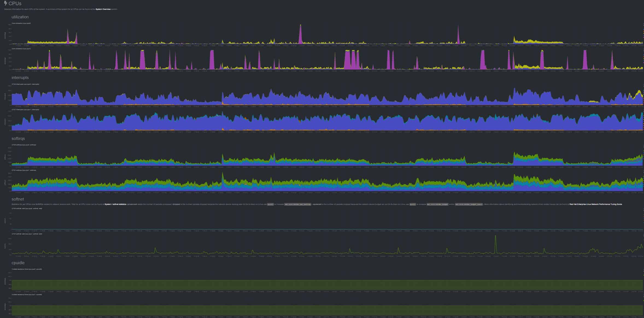Click the CPU0 interrupts chart
Image resolution: width=644 pixels, height=318 pixels.
[327, 95]
